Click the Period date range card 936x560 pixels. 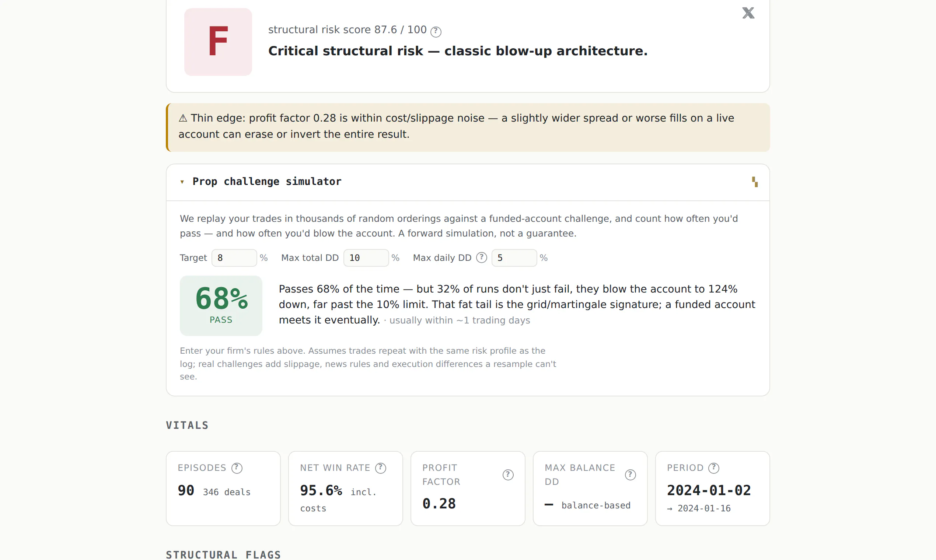[x=712, y=489]
